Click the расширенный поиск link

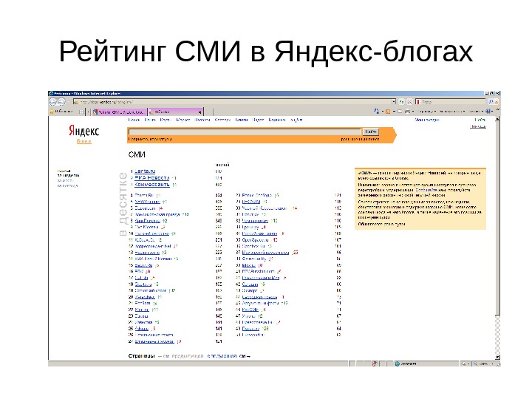pos(360,139)
